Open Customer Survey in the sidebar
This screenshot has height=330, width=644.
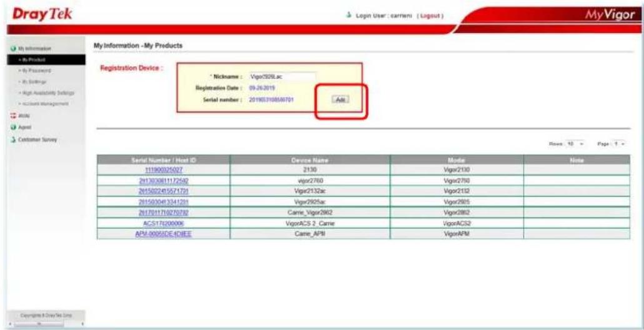pyautogui.click(x=37, y=139)
